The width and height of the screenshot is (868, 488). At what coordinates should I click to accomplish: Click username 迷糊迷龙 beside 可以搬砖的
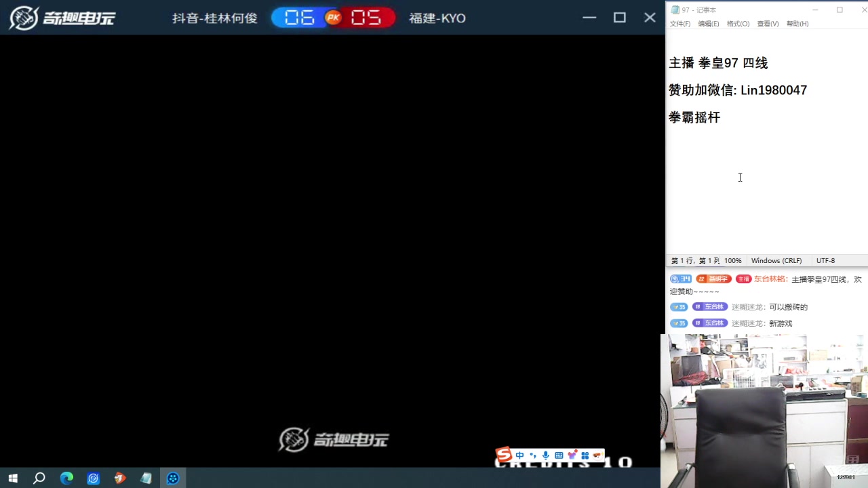tap(747, 307)
